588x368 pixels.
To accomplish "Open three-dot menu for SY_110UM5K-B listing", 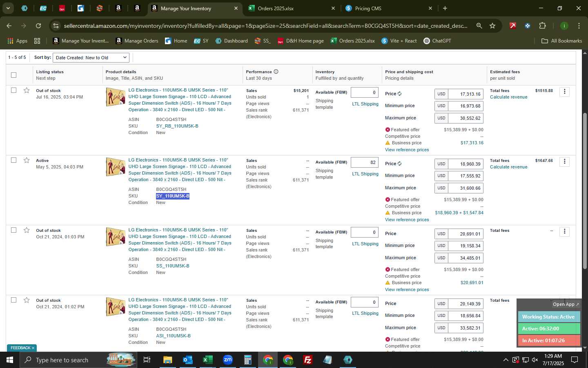I will [x=564, y=162].
